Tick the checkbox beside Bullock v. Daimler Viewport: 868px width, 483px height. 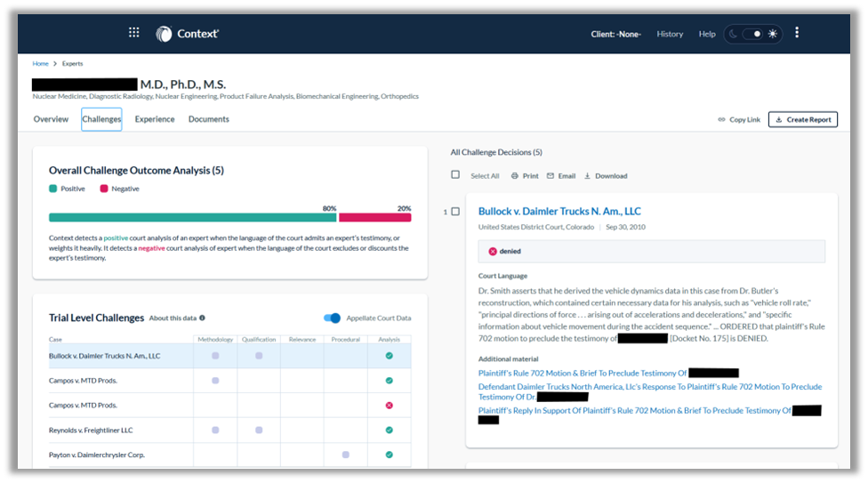point(455,212)
